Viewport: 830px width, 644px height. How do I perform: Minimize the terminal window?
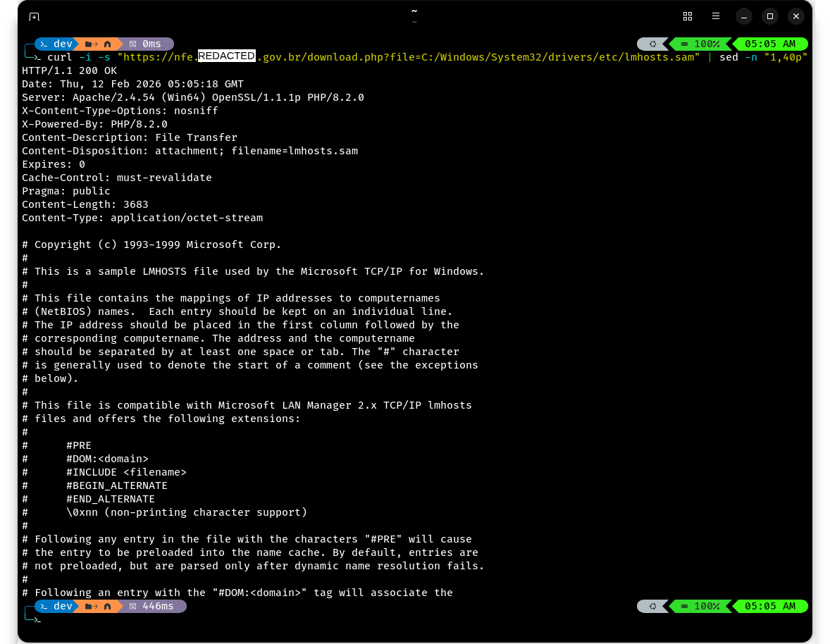(x=744, y=16)
